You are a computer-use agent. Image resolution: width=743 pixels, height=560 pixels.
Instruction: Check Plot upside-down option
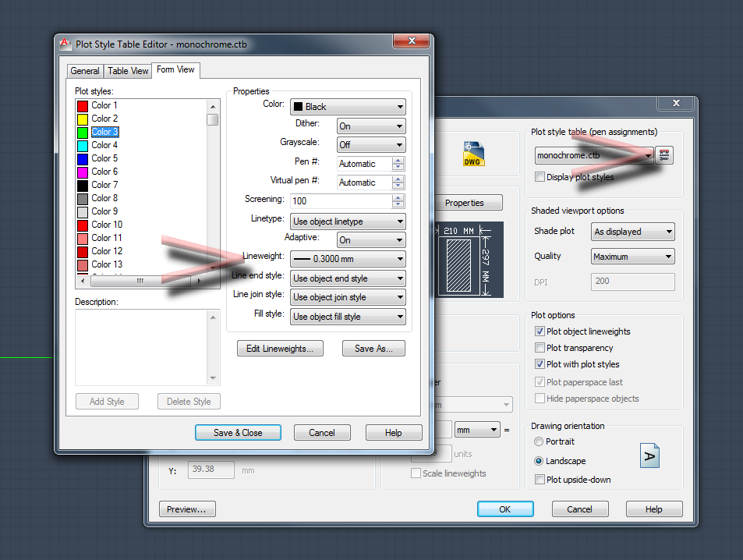click(540, 480)
